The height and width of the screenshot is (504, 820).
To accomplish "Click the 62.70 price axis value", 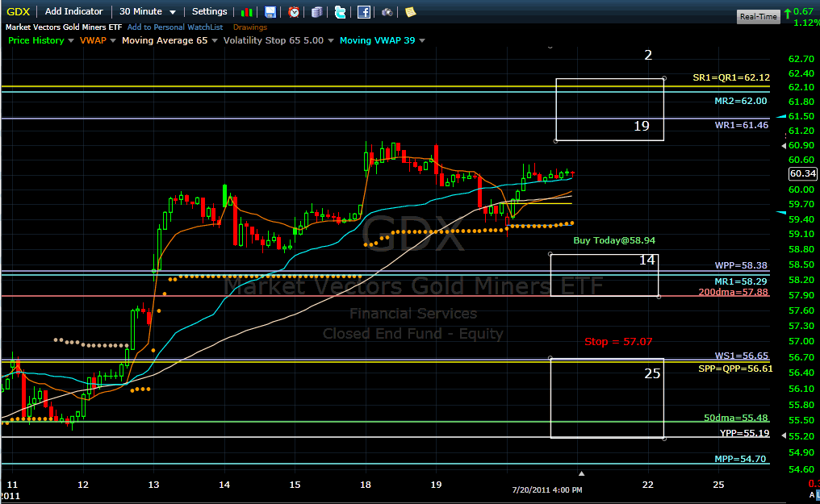I will coord(801,59).
